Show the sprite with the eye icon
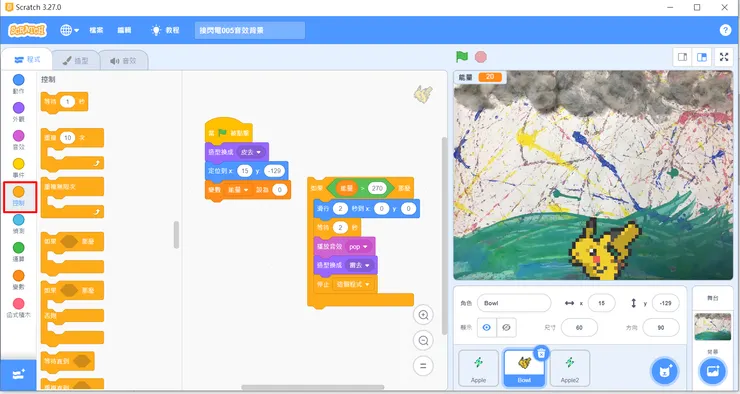The height and width of the screenshot is (394, 740). (487, 327)
